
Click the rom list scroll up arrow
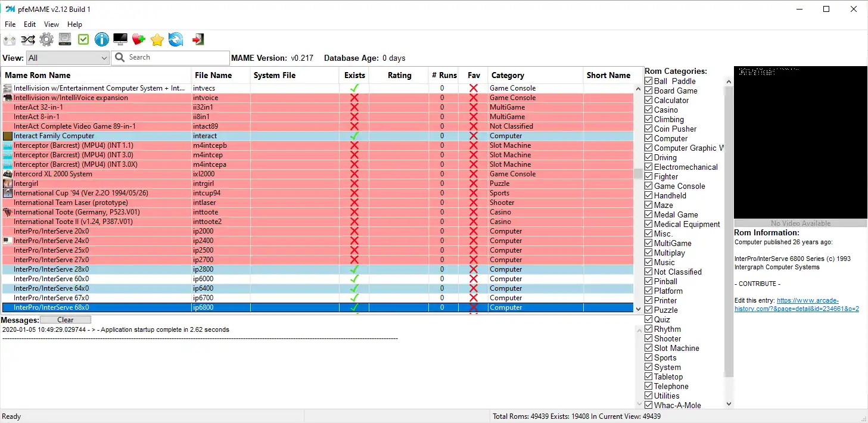(639, 89)
